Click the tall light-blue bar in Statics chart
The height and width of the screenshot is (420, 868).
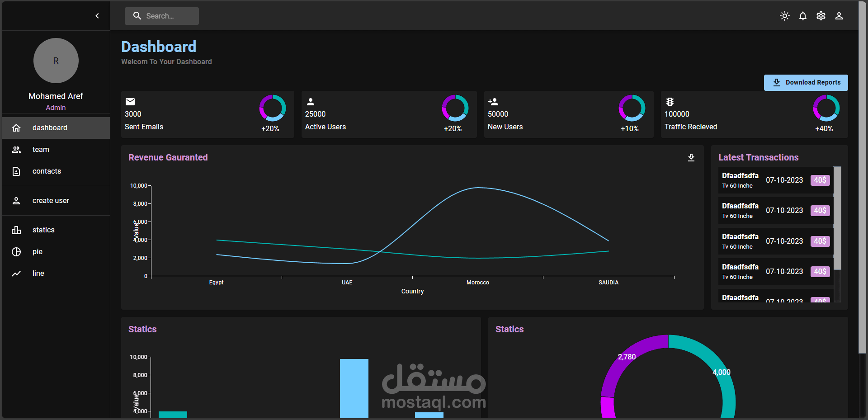[354, 388]
